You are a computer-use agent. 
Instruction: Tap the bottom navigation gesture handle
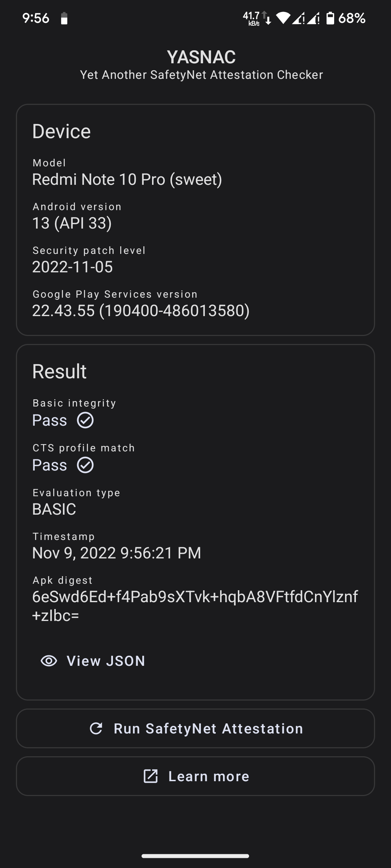point(195,856)
